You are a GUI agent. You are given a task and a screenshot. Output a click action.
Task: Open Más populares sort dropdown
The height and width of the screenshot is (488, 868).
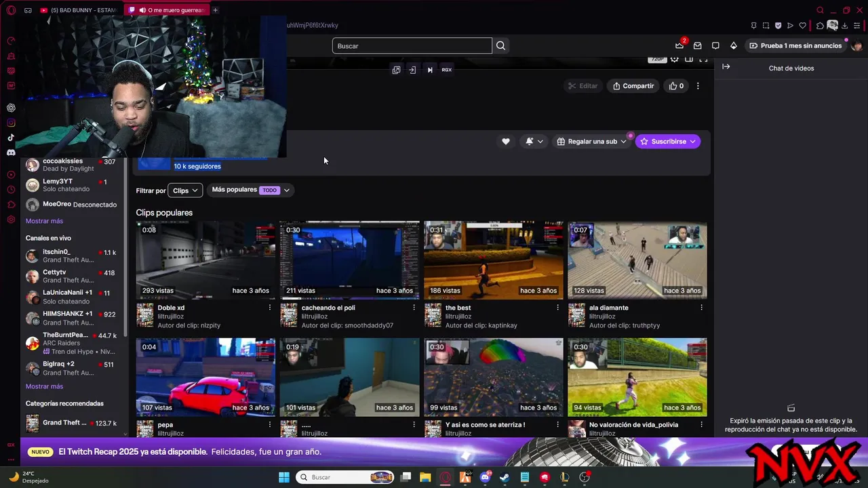coord(251,190)
